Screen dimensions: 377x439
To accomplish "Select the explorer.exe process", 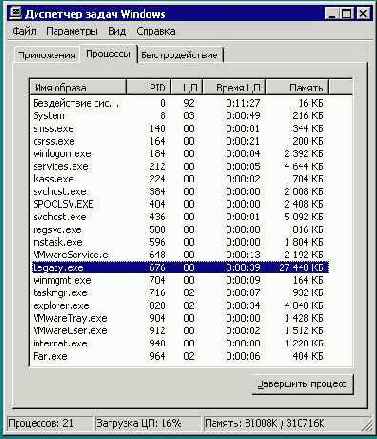I will [180, 306].
